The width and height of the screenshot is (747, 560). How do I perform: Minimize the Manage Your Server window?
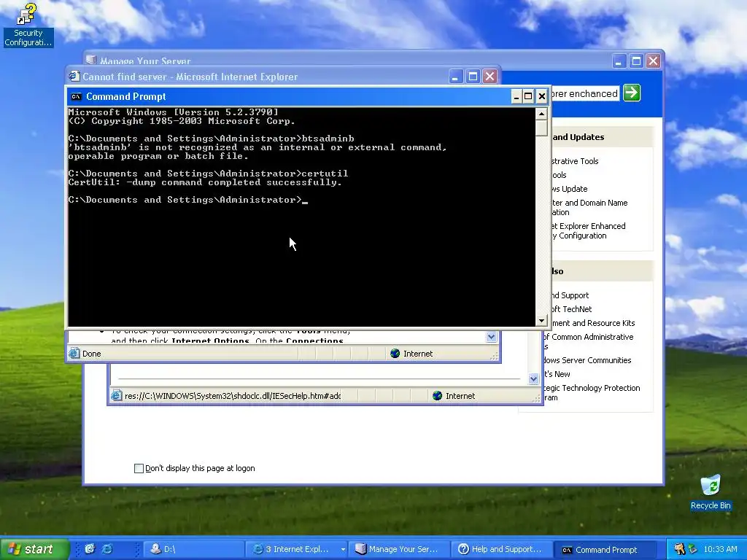[619, 61]
